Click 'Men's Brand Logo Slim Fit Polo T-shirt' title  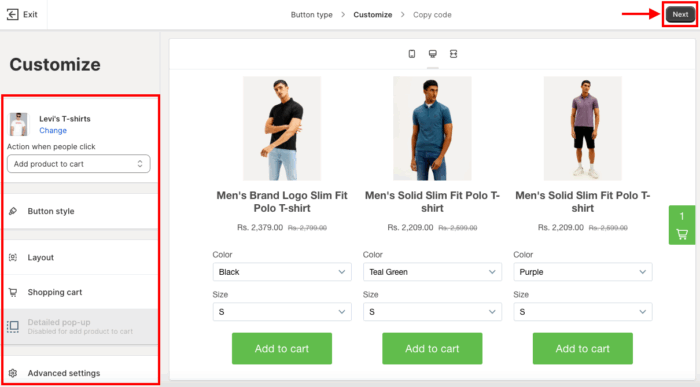(x=282, y=202)
